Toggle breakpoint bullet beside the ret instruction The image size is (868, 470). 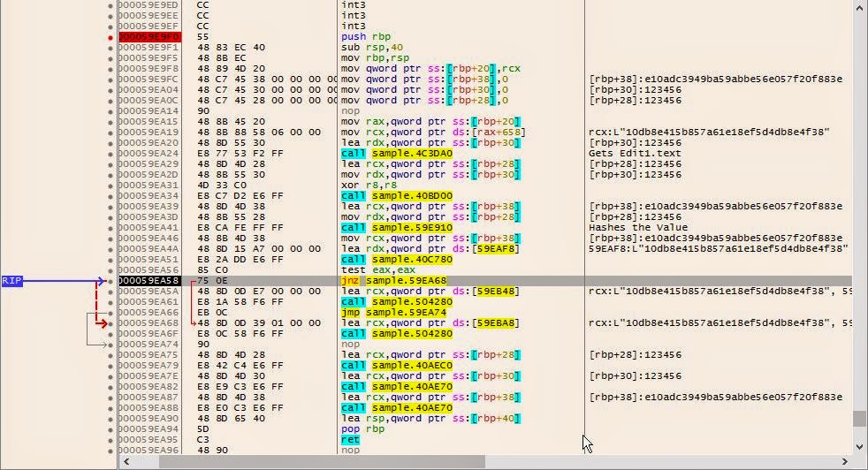[110, 440]
